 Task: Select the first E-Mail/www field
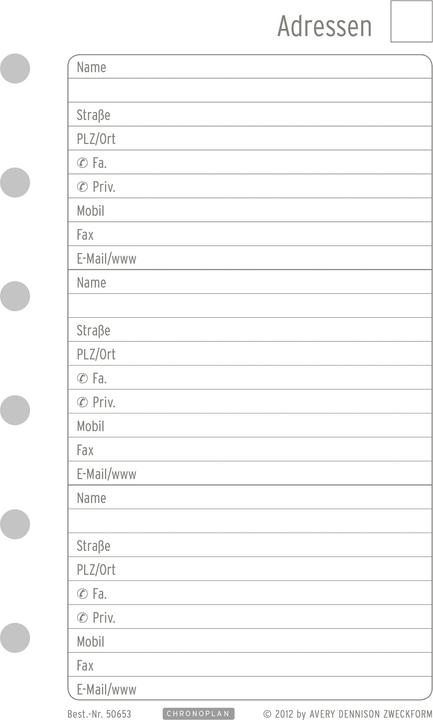click(x=250, y=258)
